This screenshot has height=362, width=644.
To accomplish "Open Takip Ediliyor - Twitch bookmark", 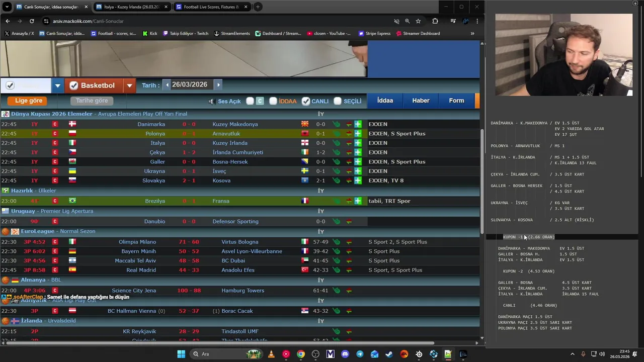I will point(186,34).
